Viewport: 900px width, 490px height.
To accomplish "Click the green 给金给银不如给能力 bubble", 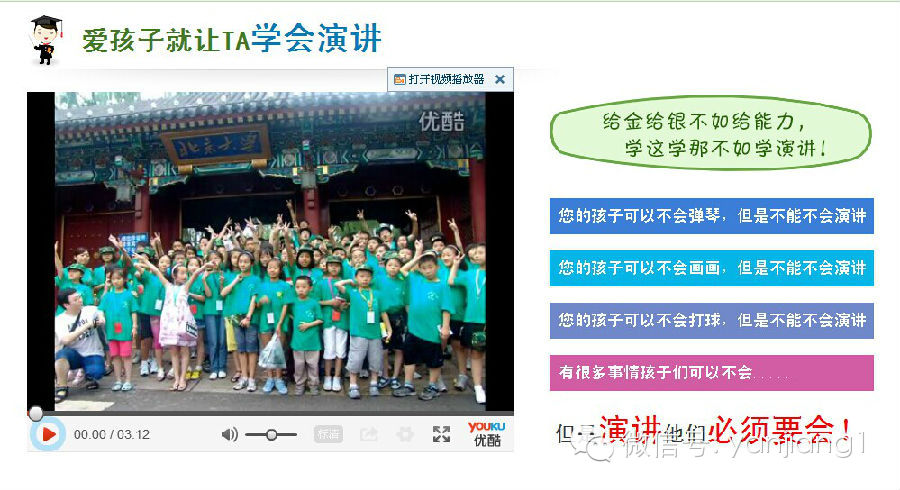I will [711, 133].
